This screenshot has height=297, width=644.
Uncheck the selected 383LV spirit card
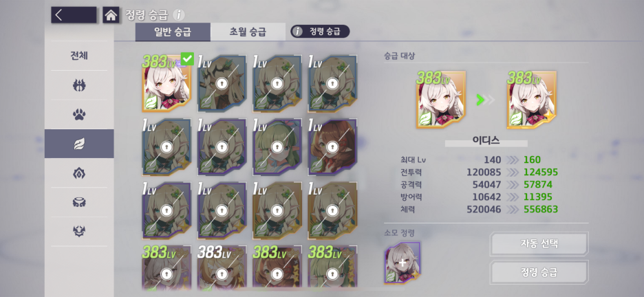coord(167,83)
